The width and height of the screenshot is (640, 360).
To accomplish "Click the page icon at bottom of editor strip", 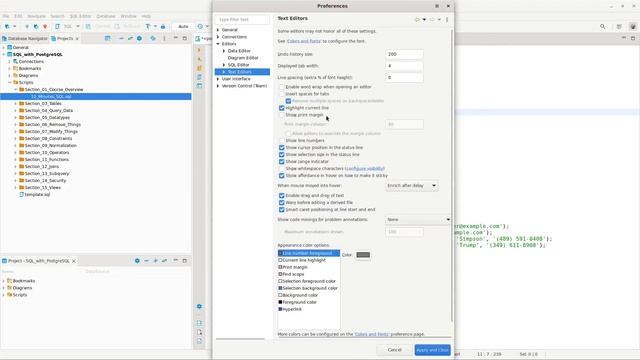I will pos(199,341).
